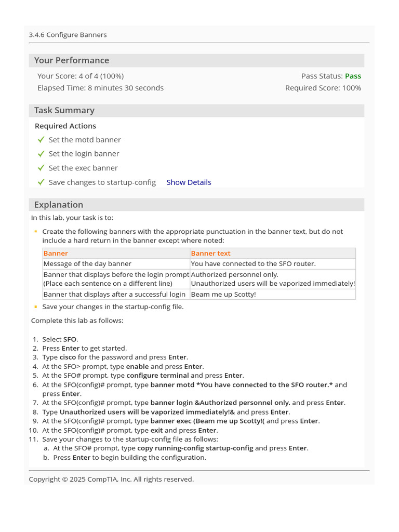Click the checkmark beside Save changes to startup-config
The image size is (399, 532).
[x=41, y=182]
